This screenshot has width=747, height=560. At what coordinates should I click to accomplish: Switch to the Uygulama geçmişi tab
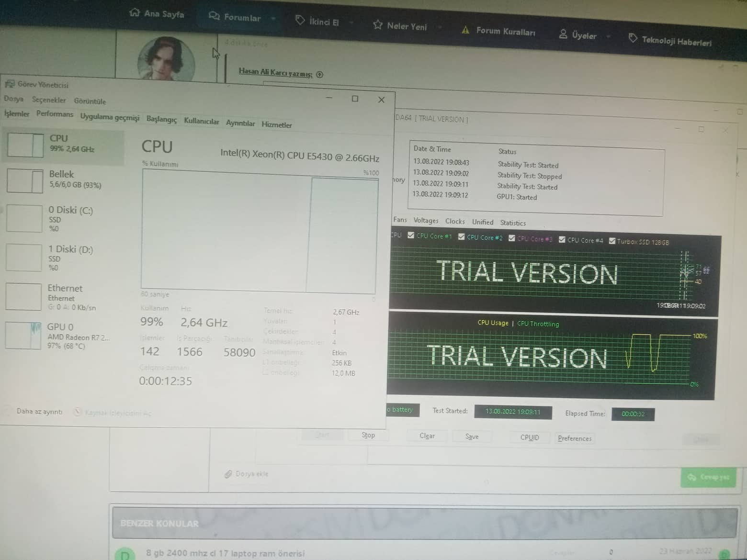110,117
